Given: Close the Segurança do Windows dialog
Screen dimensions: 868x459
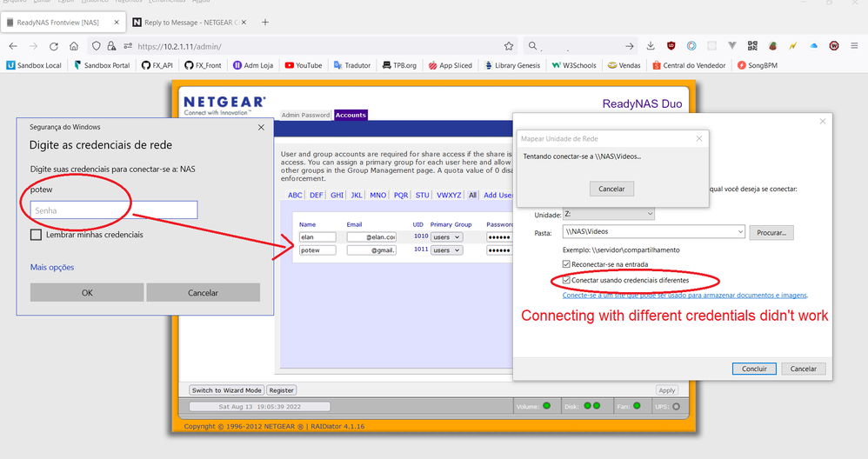Looking at the screenshot, I should [x=261, y=127].
